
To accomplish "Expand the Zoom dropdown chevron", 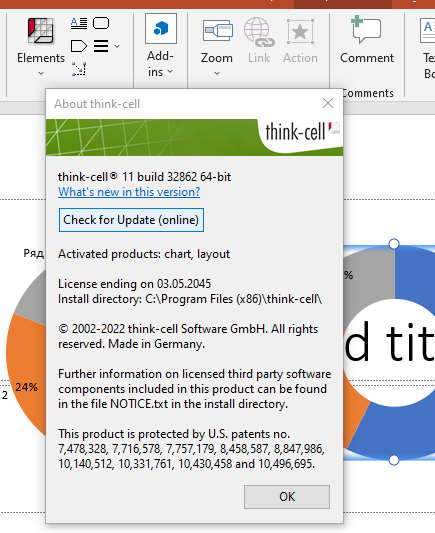I will 217,73.
